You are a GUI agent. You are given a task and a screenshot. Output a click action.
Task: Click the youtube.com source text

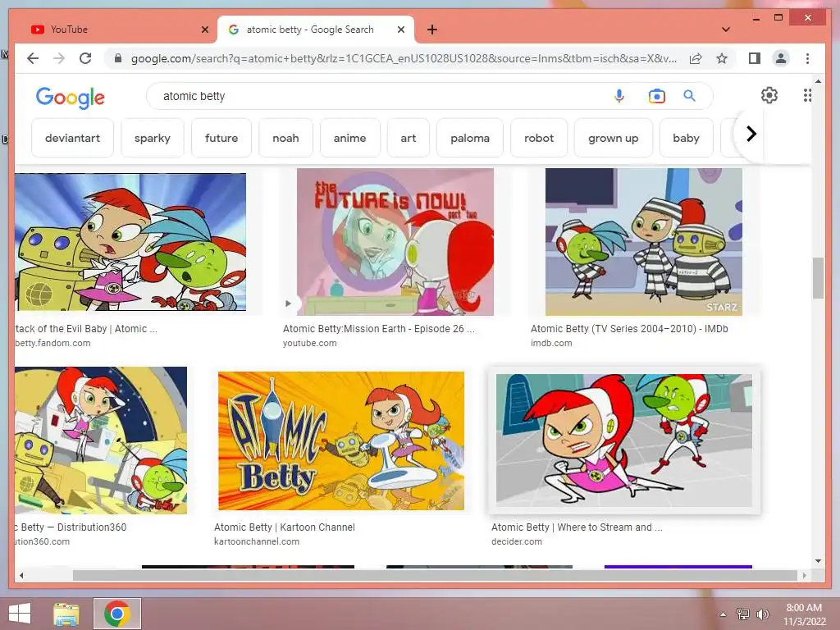click(309, 344)
